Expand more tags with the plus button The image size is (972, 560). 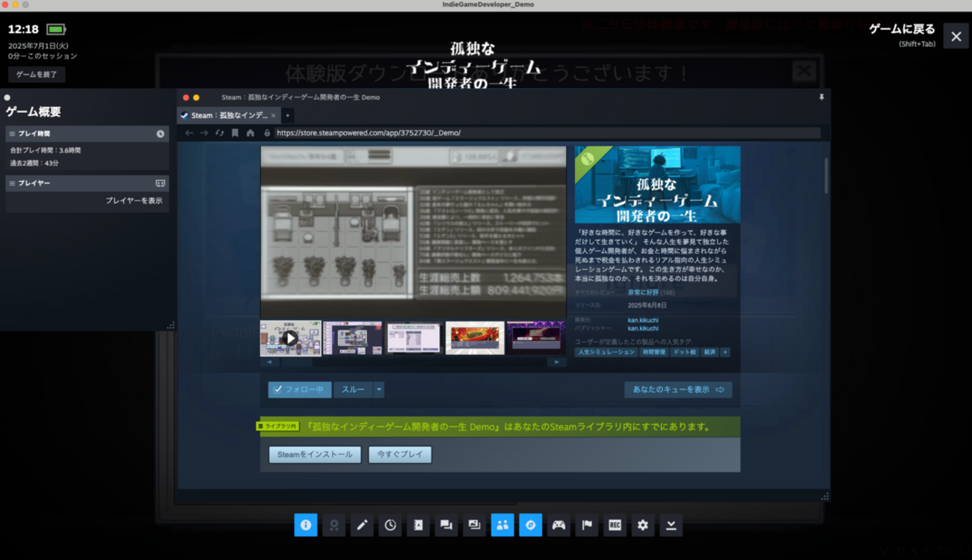[x=725, y=352]
